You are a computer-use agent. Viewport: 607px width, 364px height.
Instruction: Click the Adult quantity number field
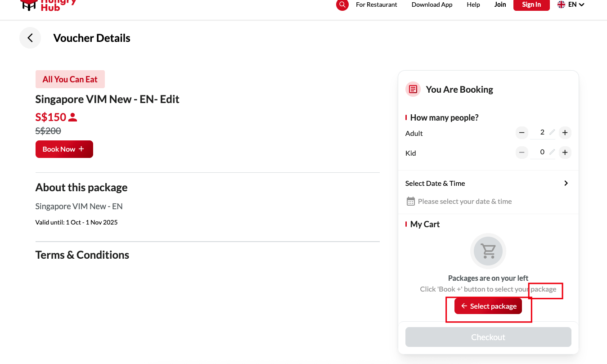coord(542,132)
